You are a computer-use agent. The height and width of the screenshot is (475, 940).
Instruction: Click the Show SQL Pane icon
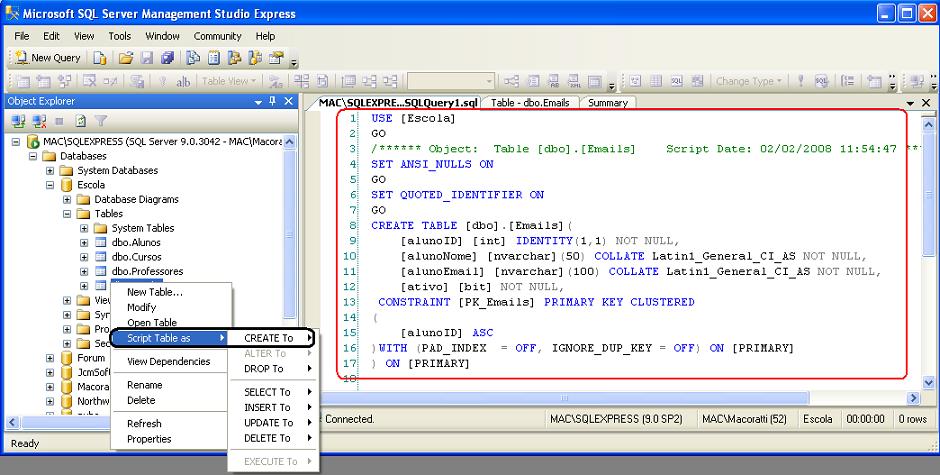coord(677,81)
